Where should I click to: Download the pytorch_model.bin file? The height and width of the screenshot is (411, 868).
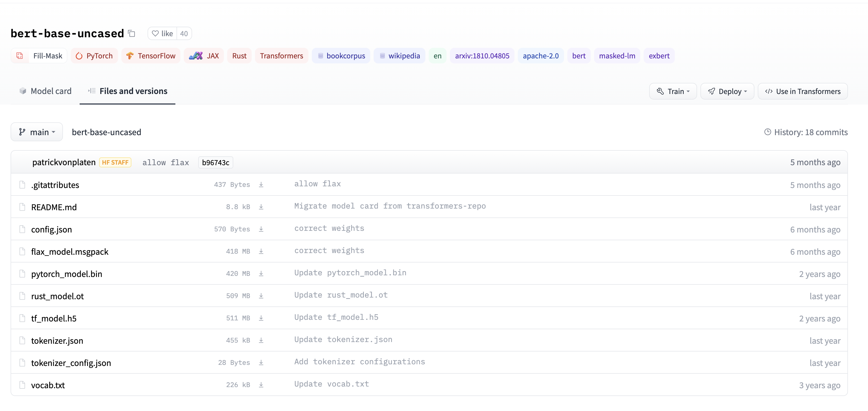click(x=261, y=274)
